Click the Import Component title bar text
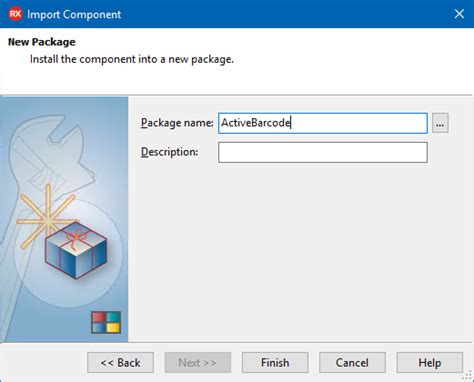 click(74, 14)
